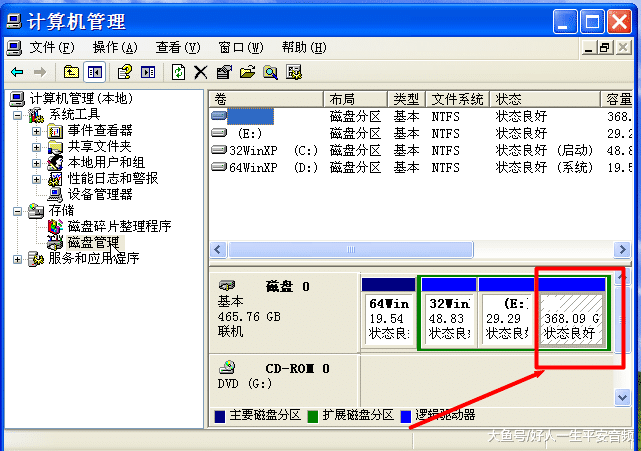The image size is (641, 451).
Task: Click the 主要磁盘分区 legend color swatch
Action: tap(220, 416)
